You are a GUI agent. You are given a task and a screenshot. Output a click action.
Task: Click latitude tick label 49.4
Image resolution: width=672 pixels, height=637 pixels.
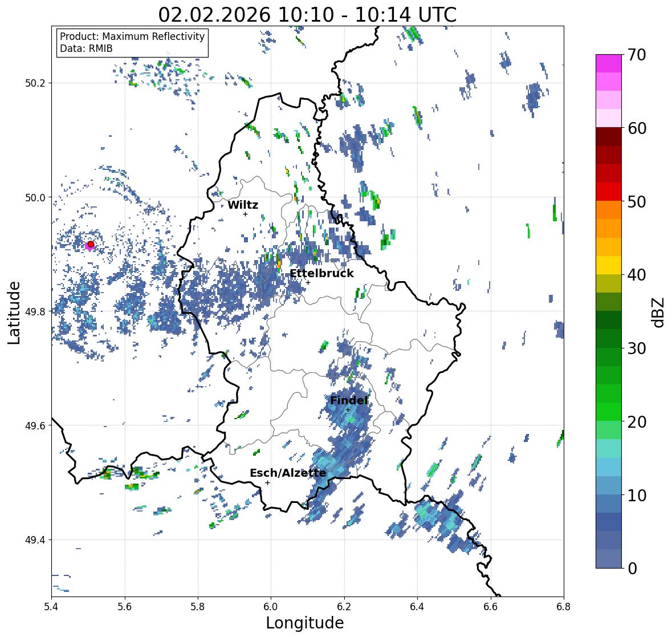35,539
